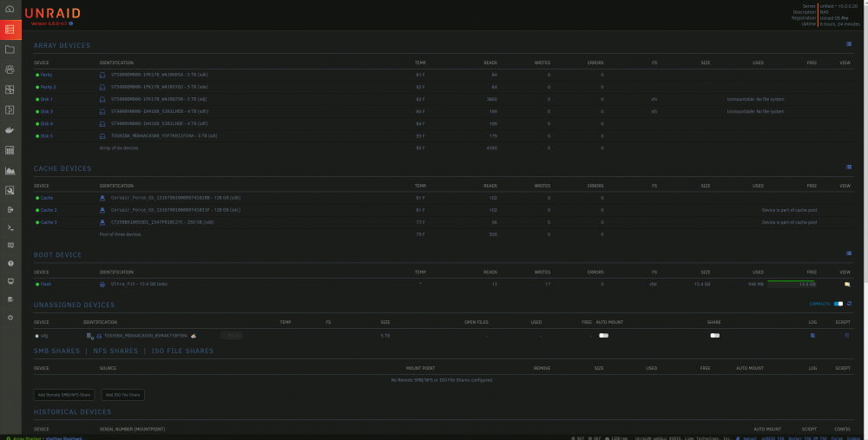Image resolution: width=868 pixels, height=440 pixels.
Task: Click the Flash free space usage bar
Action: click(792, 284)
